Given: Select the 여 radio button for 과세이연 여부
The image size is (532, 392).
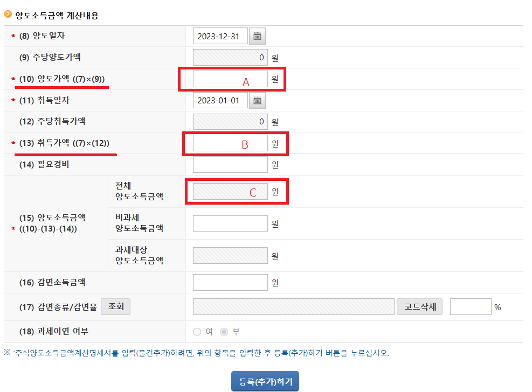Looking at the screenshot, I should pyautogui.click(x=197, y=332).
